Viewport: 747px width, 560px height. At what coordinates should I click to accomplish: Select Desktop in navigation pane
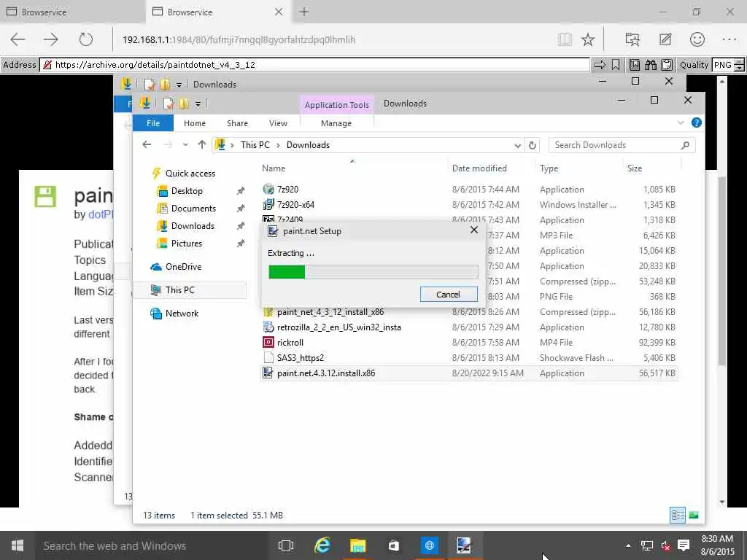tap(187, 191)
